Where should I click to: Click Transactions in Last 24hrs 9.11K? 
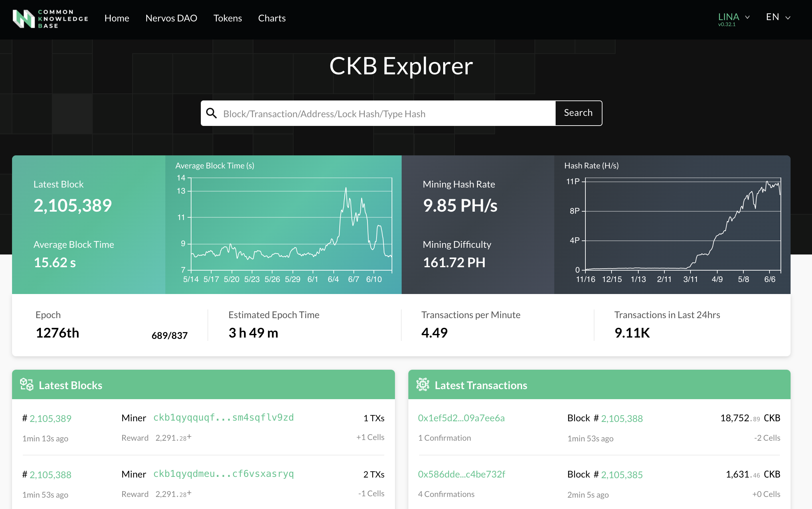click(x=632, y=333)
